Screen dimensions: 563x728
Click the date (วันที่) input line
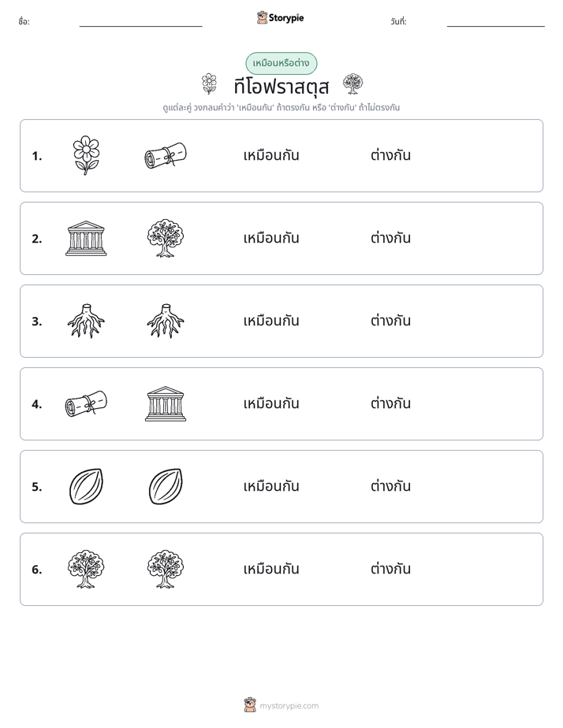tap(496, 22)
